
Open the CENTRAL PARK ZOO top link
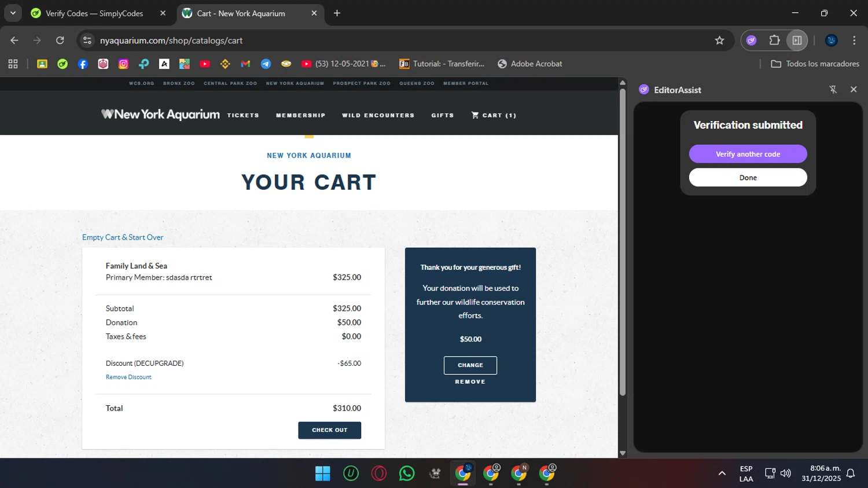230,83
